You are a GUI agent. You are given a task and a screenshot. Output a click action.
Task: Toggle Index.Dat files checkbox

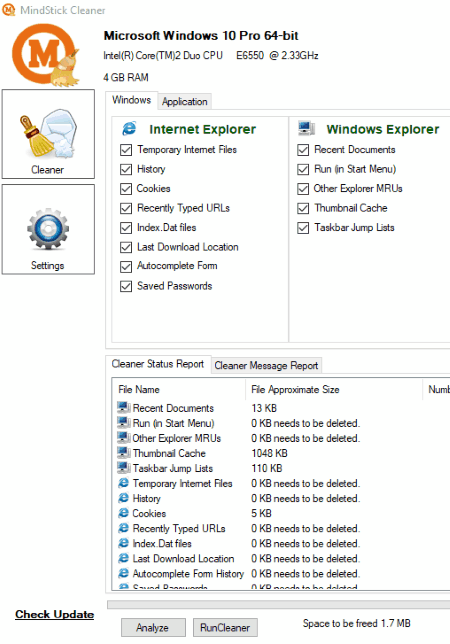point(126,228)
